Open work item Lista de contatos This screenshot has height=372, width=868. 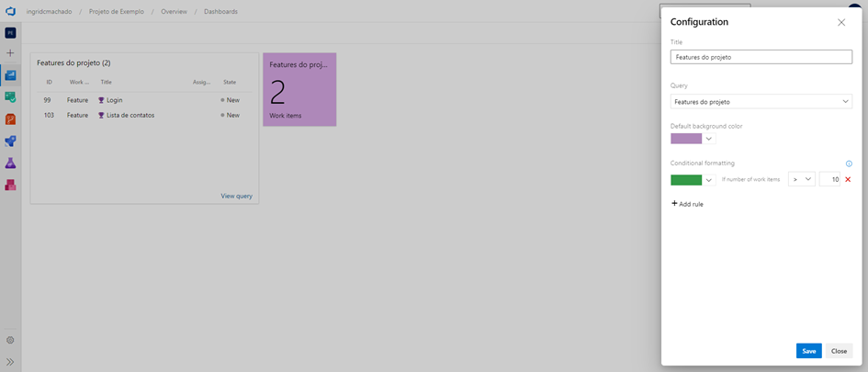click(x=130, y=115)
